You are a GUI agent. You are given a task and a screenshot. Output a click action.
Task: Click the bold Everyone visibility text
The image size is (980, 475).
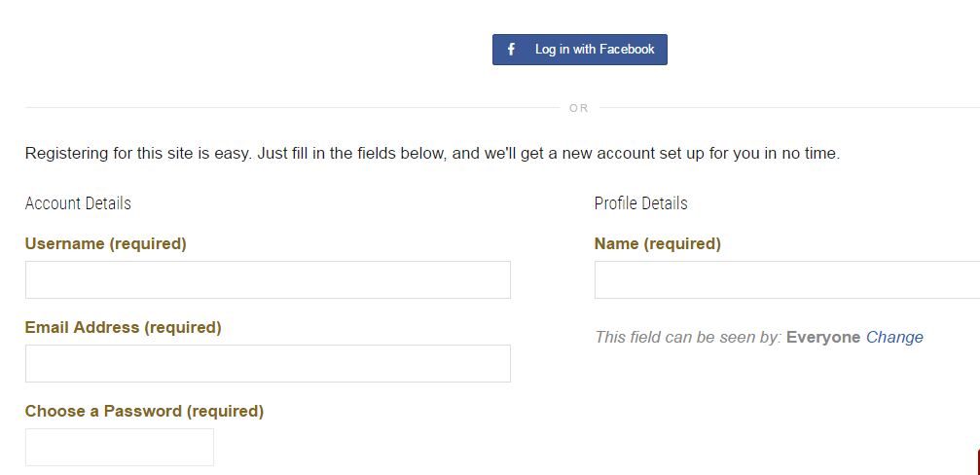tap(823, 338)
